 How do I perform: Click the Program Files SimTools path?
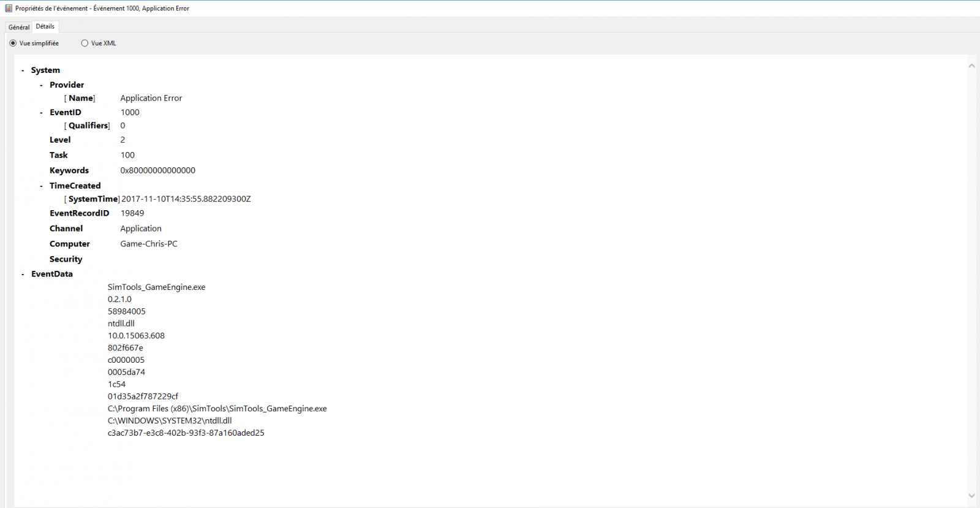click(217, 409)
